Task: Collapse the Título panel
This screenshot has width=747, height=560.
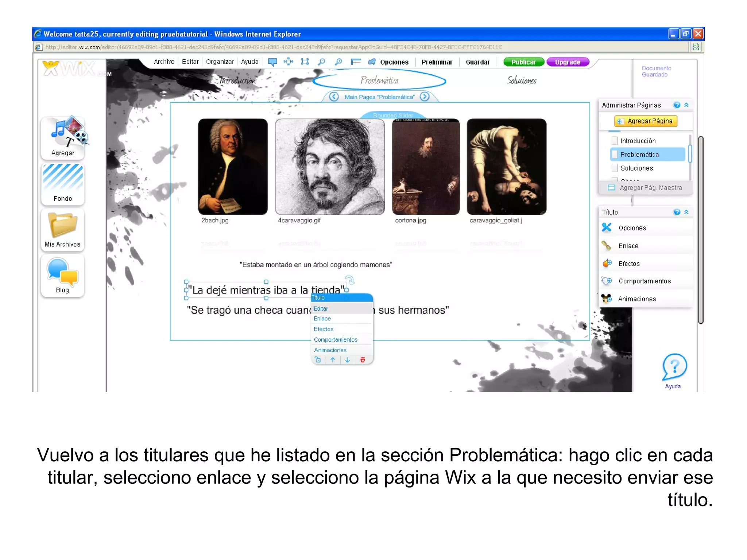Action: 686,212
